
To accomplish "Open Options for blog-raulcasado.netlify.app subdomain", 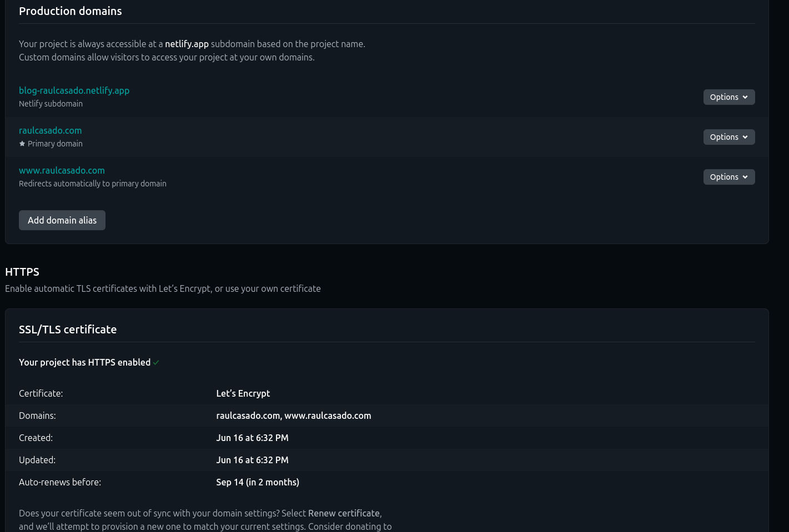I will [729, 97].
